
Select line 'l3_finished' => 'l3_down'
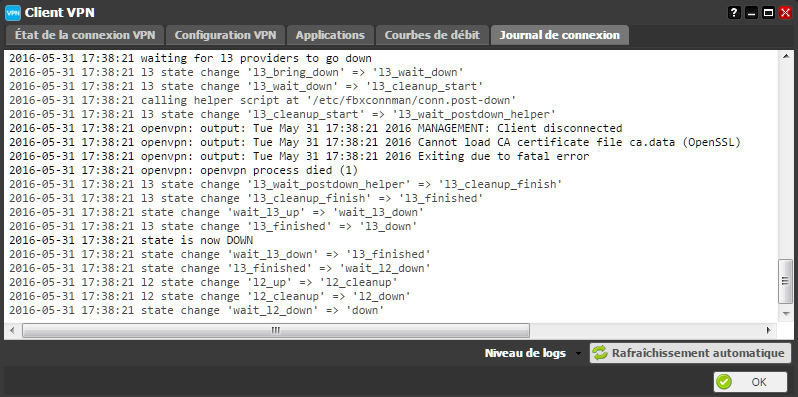click(x=213, y=226)
